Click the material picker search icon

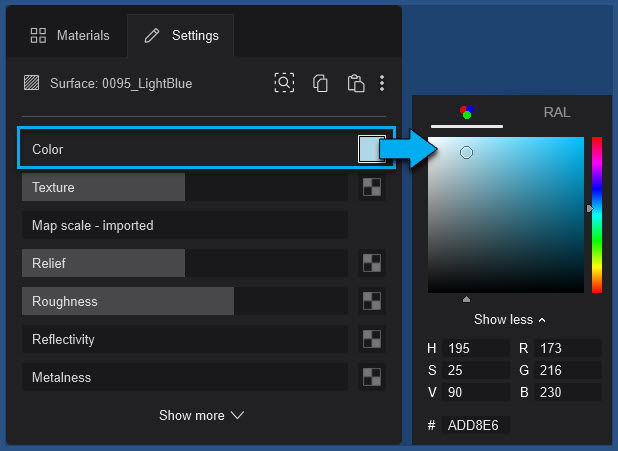click(x=284, y=84)
